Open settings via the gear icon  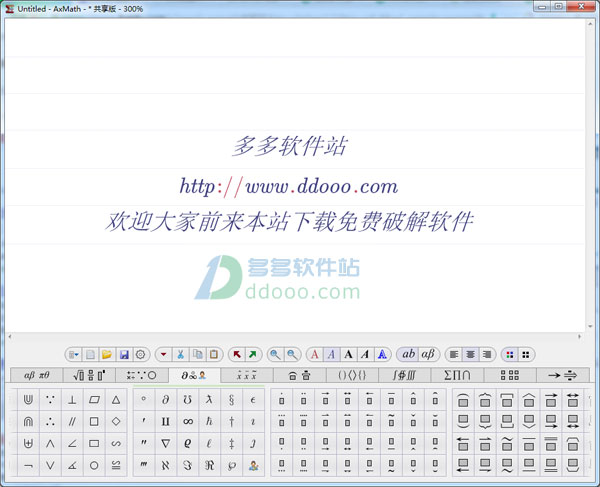(x=140, y=355)
